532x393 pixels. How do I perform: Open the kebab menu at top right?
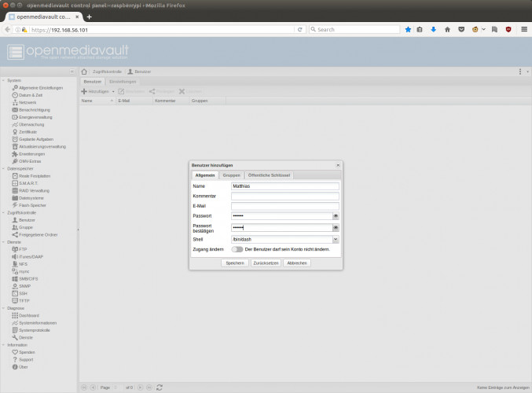coord(519,72)
